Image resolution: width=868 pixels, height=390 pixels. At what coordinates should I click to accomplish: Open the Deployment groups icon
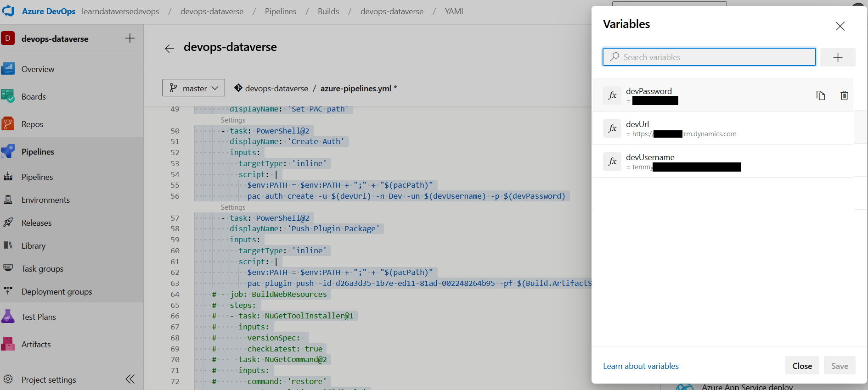(8, 291)
